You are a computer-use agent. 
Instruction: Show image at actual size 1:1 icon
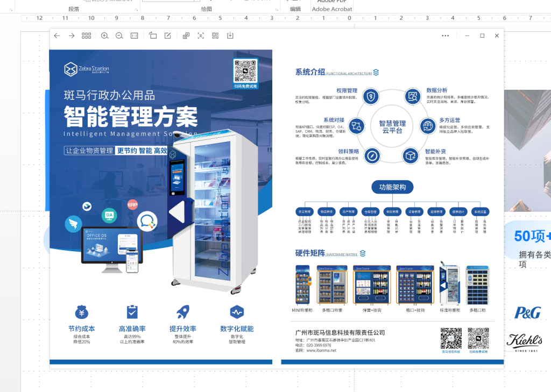click(x=134, y=36)
